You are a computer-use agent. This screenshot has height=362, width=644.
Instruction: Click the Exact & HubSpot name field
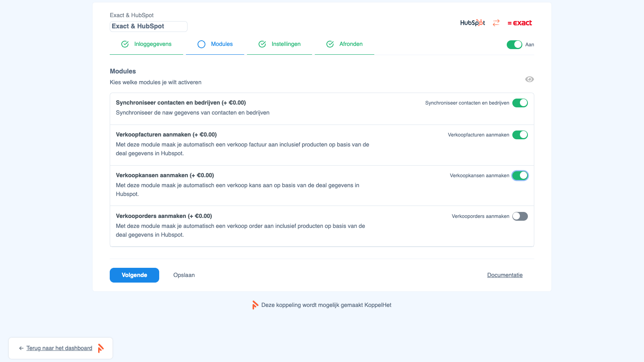(148, 26)
